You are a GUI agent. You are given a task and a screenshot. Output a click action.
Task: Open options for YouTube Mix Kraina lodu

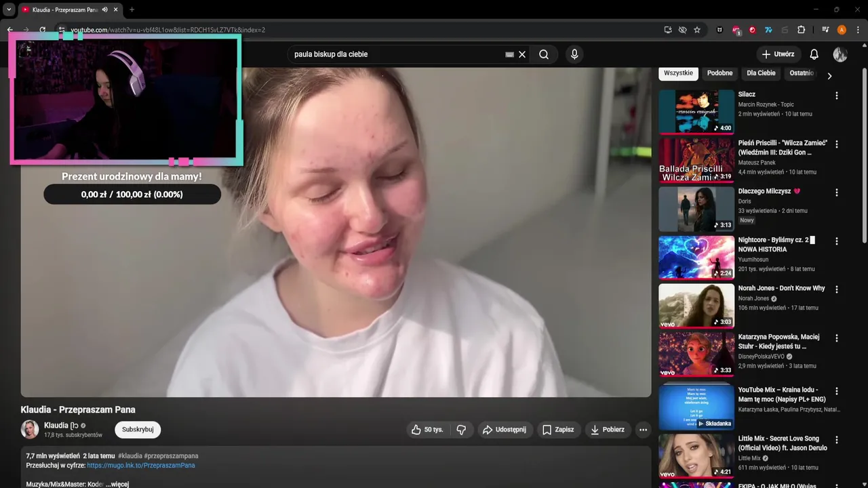837,391
